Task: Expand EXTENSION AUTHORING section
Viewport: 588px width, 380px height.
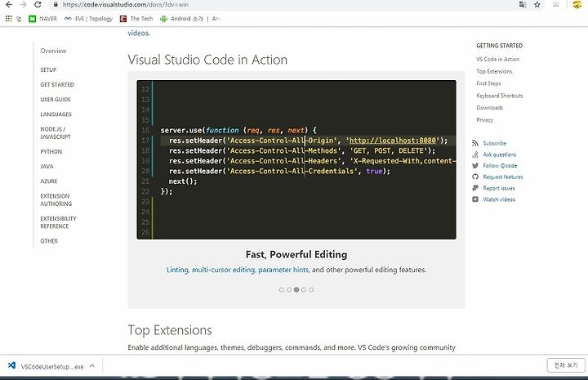Action: point(56,200)
